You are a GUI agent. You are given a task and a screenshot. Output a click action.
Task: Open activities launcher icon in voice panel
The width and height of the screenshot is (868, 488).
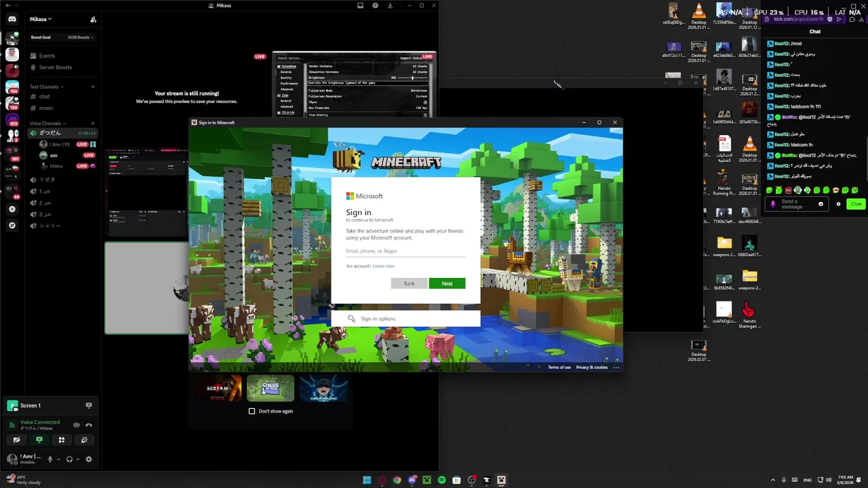(61, 440)
